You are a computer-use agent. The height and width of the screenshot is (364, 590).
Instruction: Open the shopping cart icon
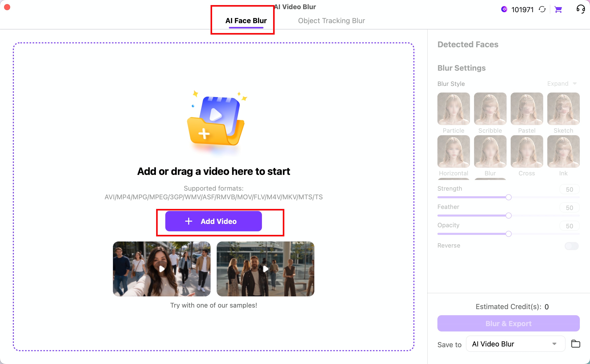click(558, 9)
